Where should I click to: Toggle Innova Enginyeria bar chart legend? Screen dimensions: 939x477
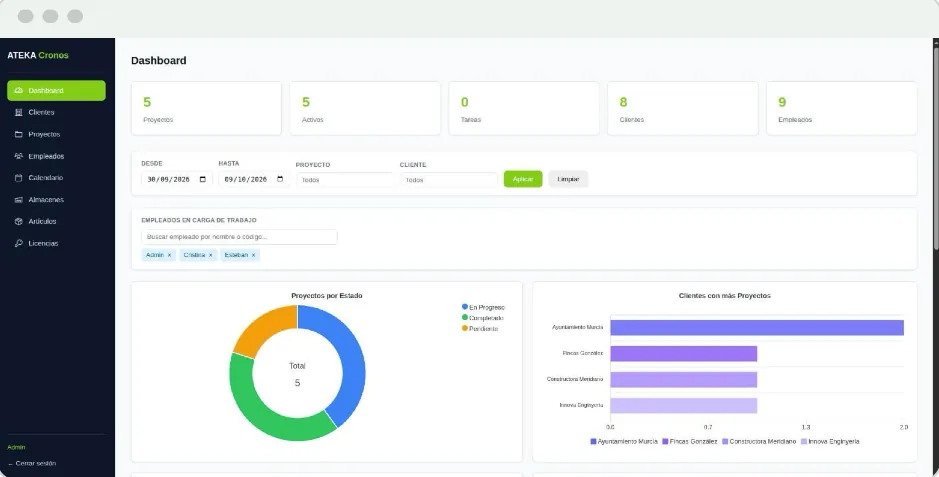coord(830,441)
